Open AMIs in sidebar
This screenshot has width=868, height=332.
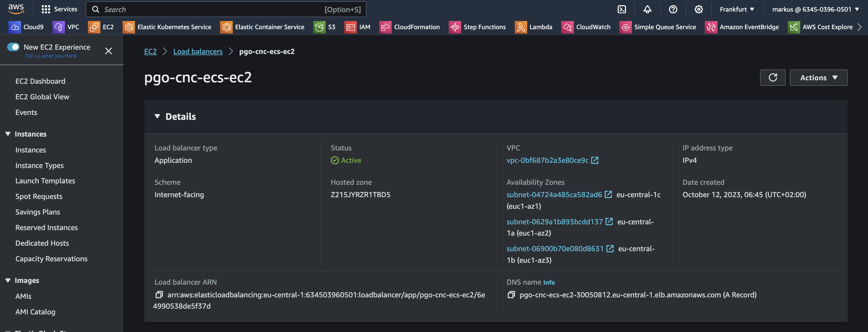[x=23, y=296]
